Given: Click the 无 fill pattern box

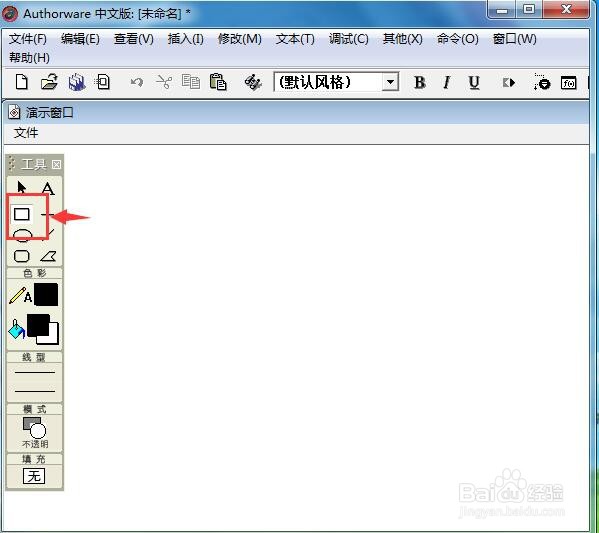Looking at the screenshot, I should click(x=34, y=476).
